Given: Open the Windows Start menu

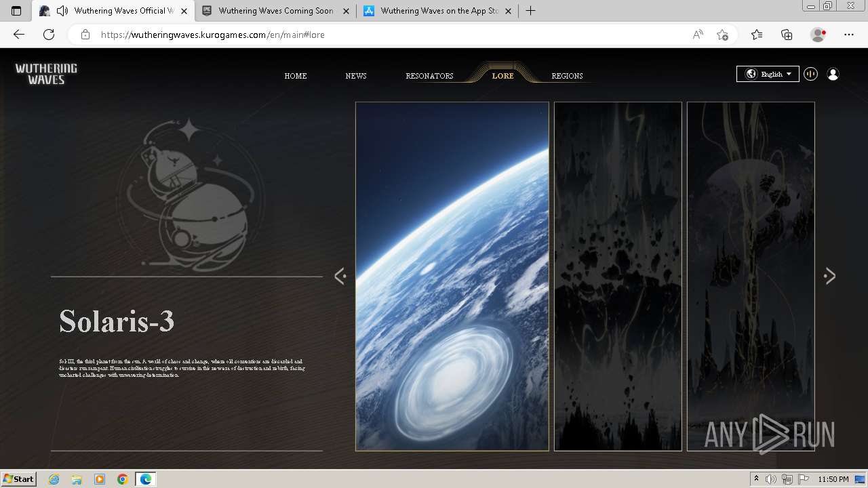Looking at the screenshot, I should 19,479.
